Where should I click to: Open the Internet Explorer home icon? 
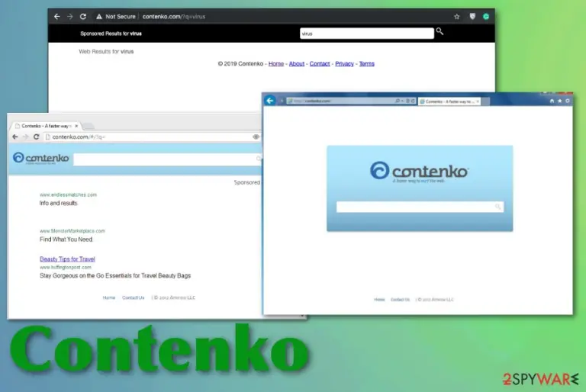(552, 101)
